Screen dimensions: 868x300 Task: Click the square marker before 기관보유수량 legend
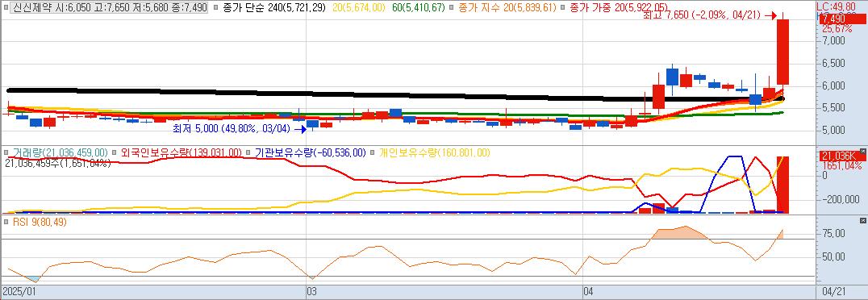[249, 152]
